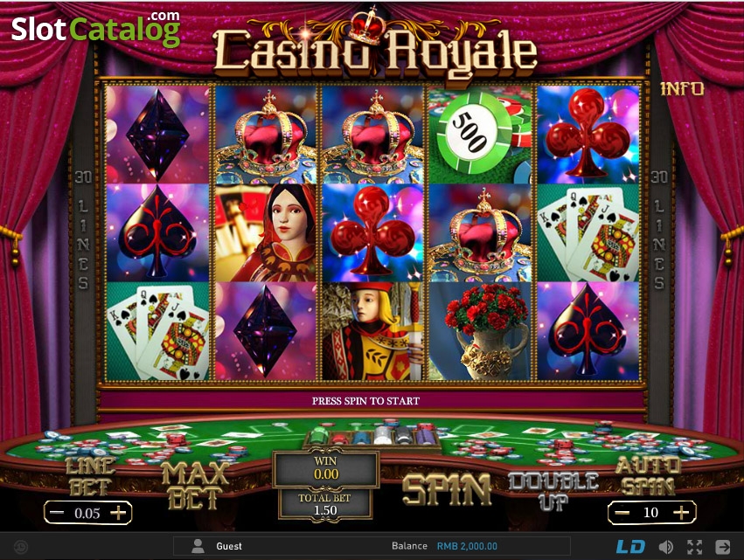Decrease auto spin count with minus
This screenshot has width=744, height=560.
click(x=622, y=513)
